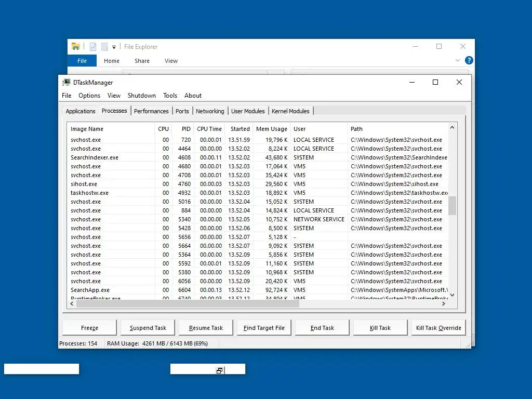Click the Resume Task button
The height and width of the screenshot is (399, 532).
pyautogui.click(x=206, y=328)
